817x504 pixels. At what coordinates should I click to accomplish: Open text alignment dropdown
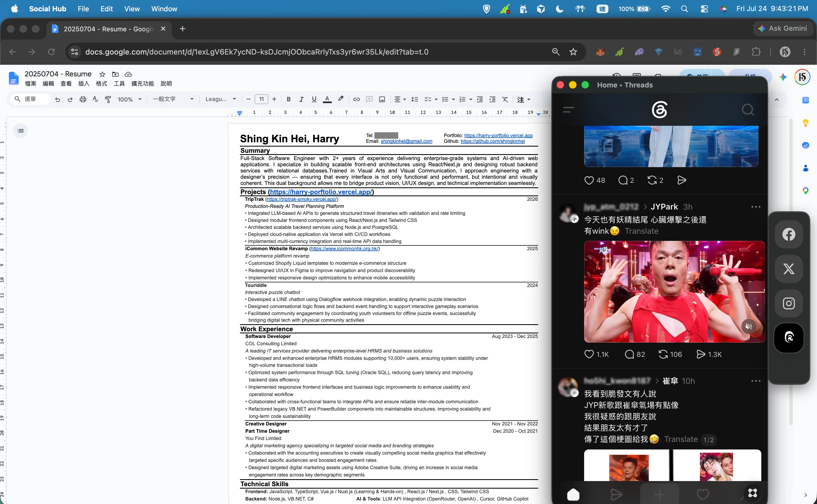point(400,99)
